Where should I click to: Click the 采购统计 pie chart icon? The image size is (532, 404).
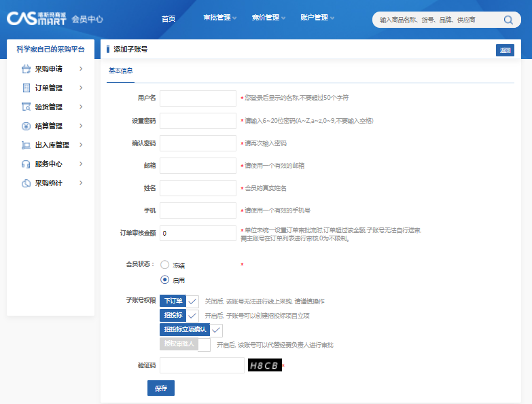[x=26, y=183]
